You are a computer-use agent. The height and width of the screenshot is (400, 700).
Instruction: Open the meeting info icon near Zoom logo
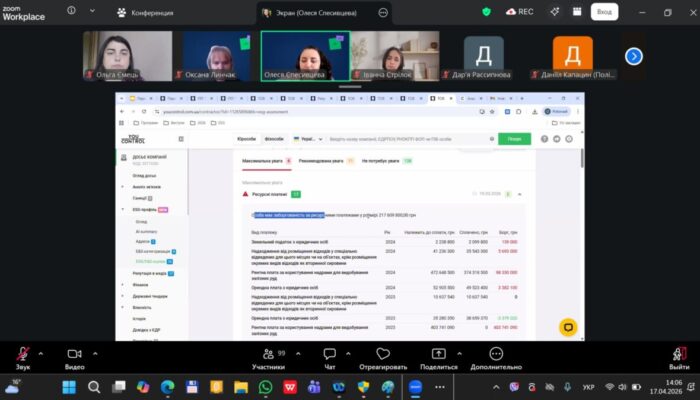(72, 12)
